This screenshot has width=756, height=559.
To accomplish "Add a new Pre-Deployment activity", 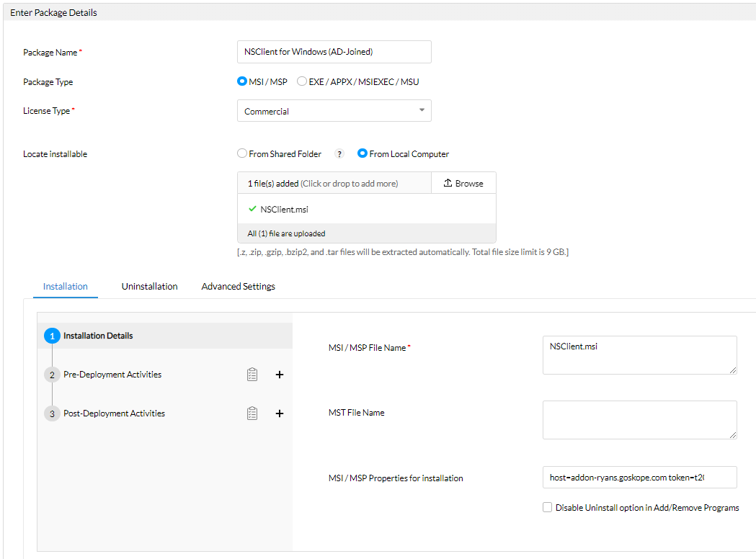I will 280,374.
